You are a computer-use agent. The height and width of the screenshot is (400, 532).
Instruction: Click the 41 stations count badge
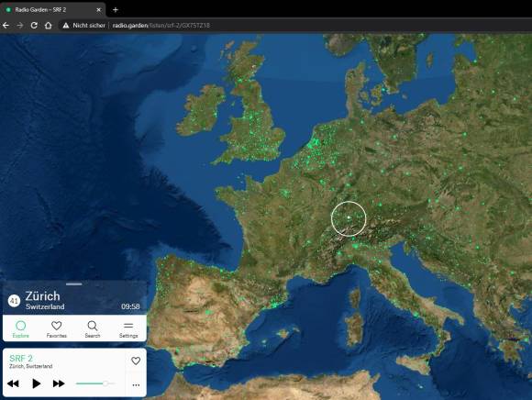[14, 301]
